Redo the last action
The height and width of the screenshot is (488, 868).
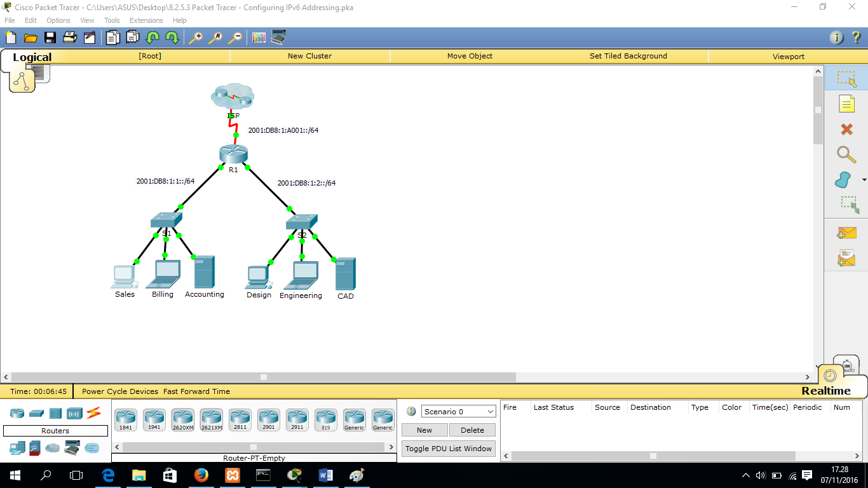(172, 38)
